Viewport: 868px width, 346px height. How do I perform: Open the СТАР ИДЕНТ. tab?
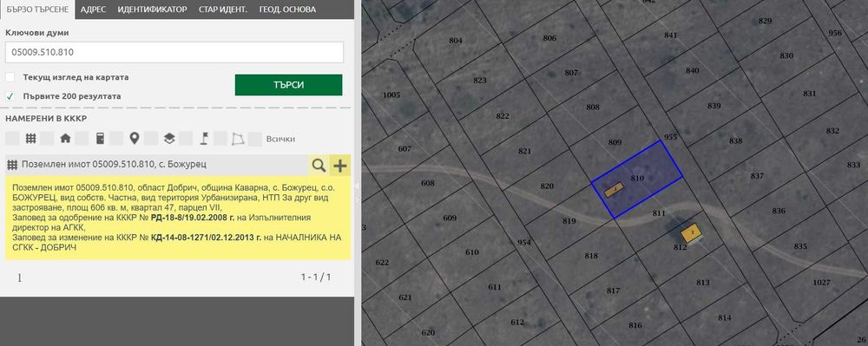click(x=223, y=10)
